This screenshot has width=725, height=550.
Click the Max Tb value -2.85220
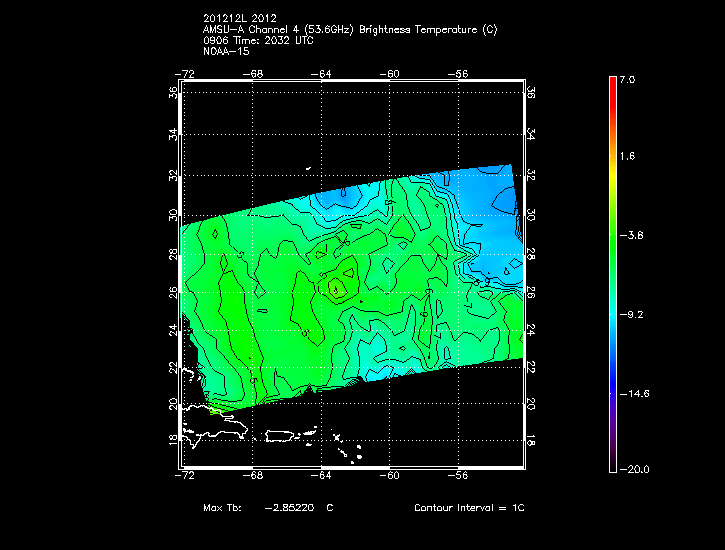point(292,508)
